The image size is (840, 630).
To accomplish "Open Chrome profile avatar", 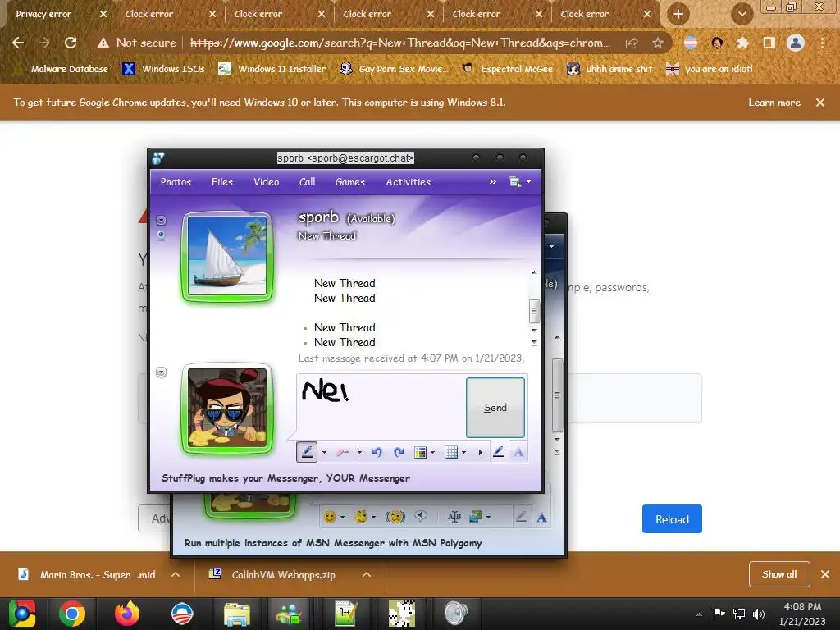I will 796,43.
